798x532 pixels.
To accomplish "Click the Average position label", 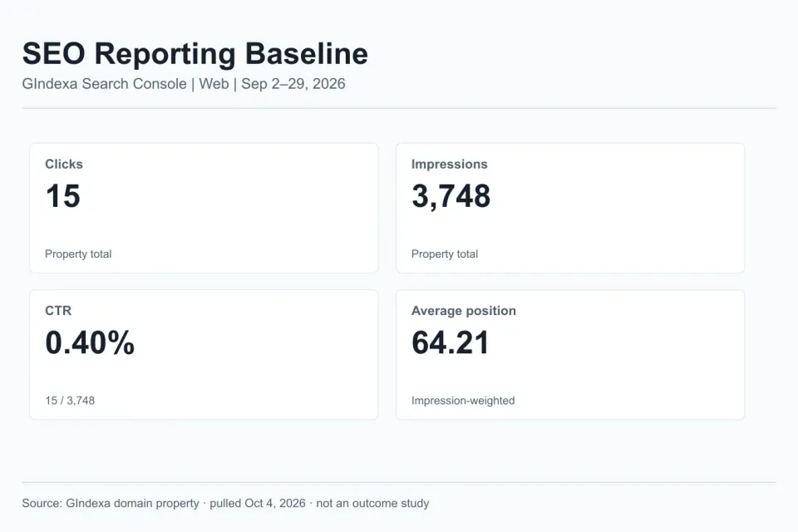I will (x=464, y=311).
